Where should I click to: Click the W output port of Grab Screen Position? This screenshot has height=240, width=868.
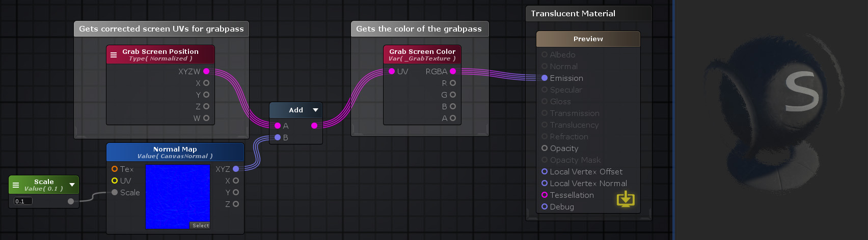(x=206, y=118)
